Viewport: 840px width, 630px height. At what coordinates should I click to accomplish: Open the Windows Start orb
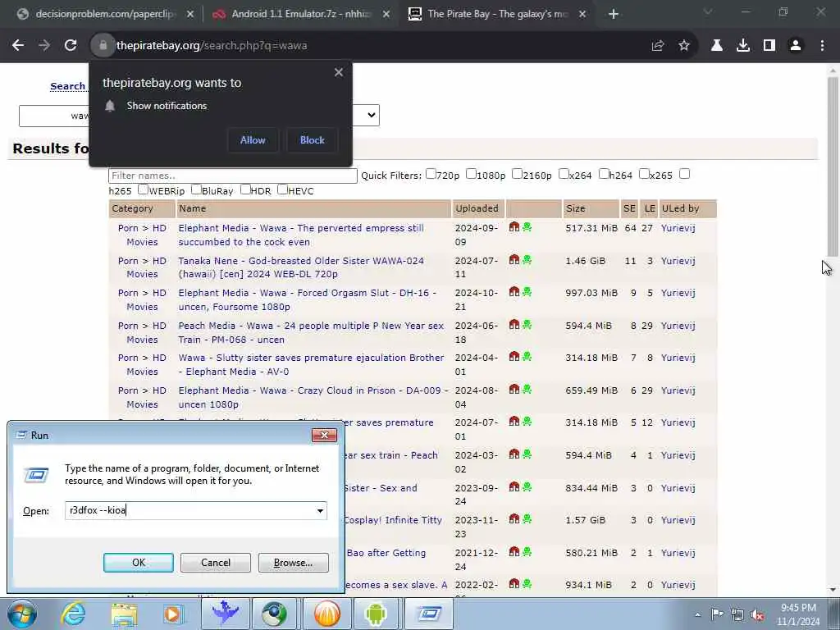(21, 614)
